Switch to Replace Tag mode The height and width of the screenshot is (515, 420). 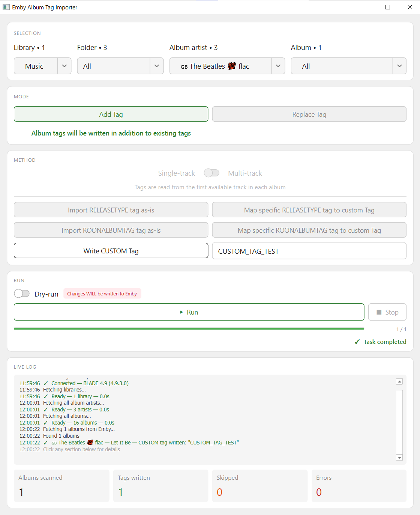tap(309, 114)
